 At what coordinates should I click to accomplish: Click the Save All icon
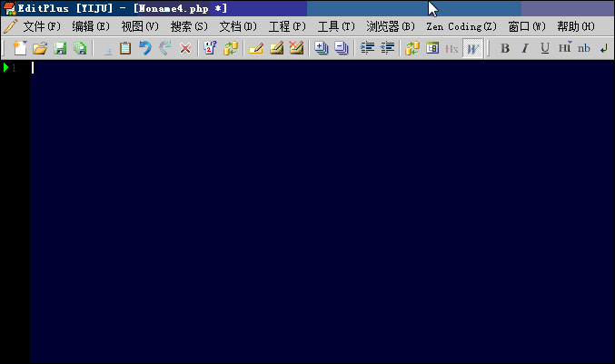[80, 48]
